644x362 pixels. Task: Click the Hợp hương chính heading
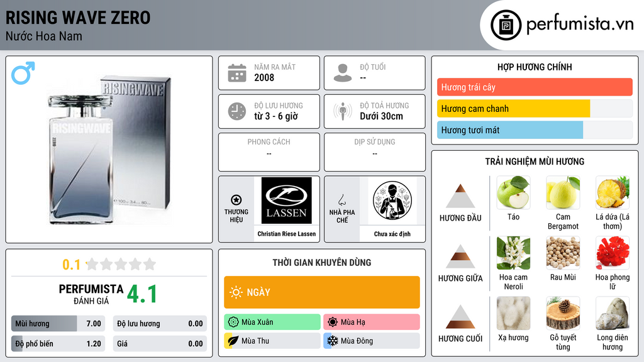coord(535,67)
